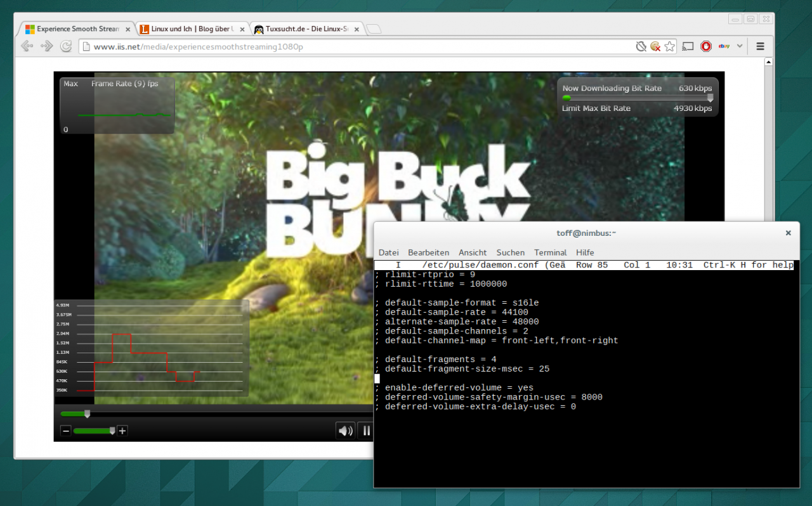Open the eBay extension icon

point(724,46)
